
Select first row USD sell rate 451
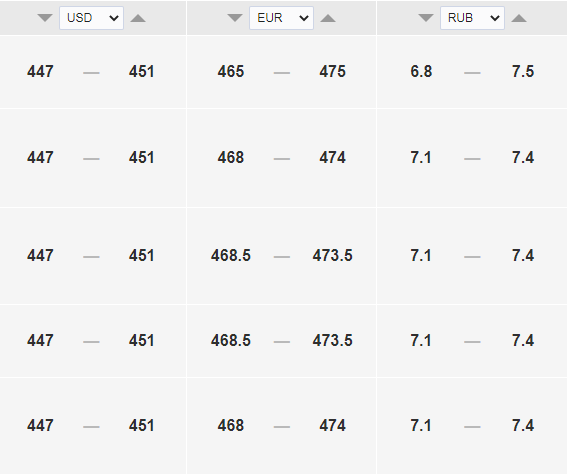(142, 71)
